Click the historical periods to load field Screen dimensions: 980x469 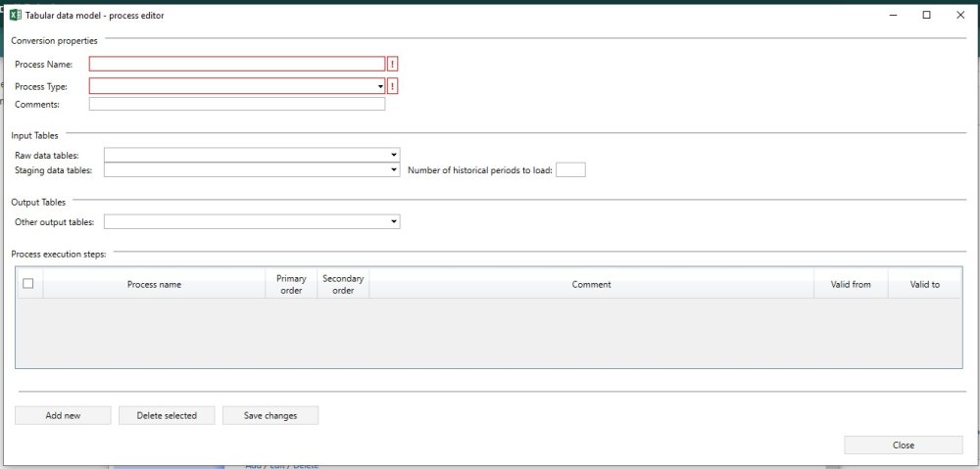570,169
